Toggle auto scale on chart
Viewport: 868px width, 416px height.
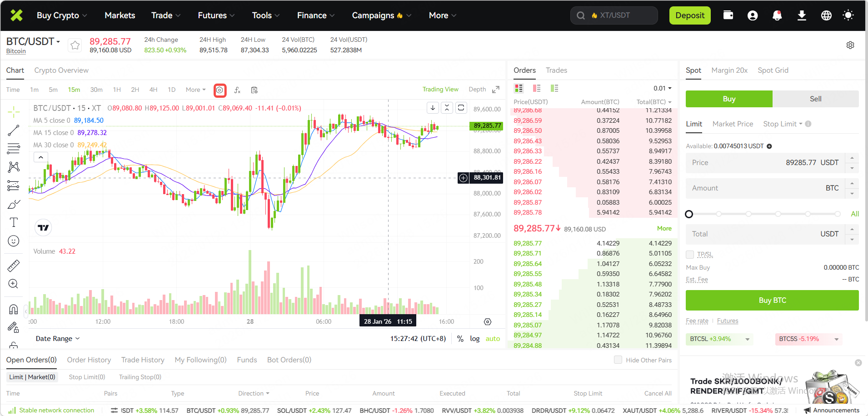tap(493, 339)
